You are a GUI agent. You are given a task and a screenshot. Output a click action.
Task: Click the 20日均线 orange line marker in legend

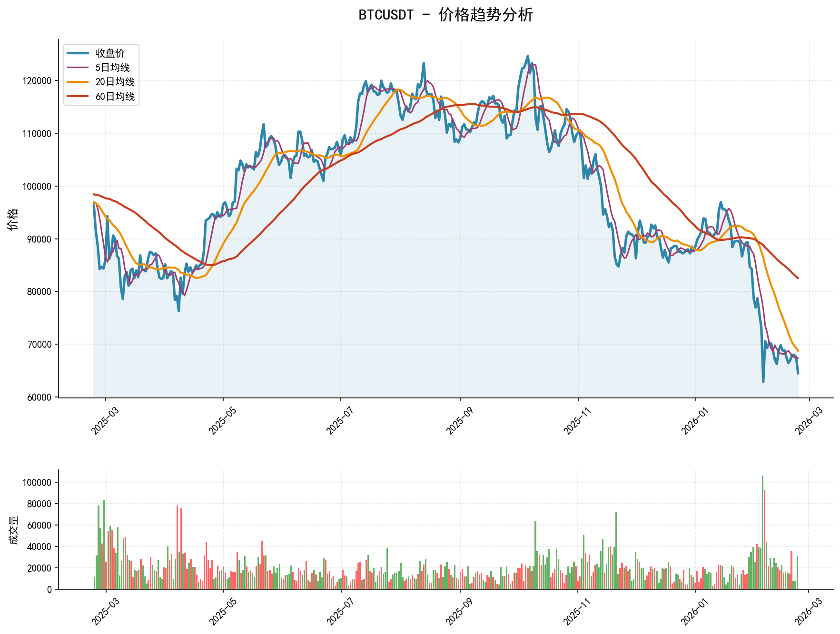coord(79,82)
